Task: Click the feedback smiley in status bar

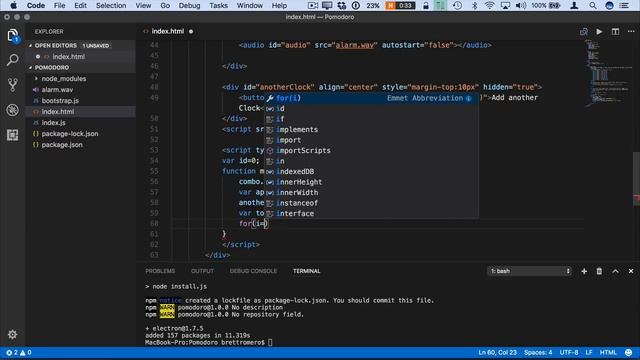Action: pos(629,352)
